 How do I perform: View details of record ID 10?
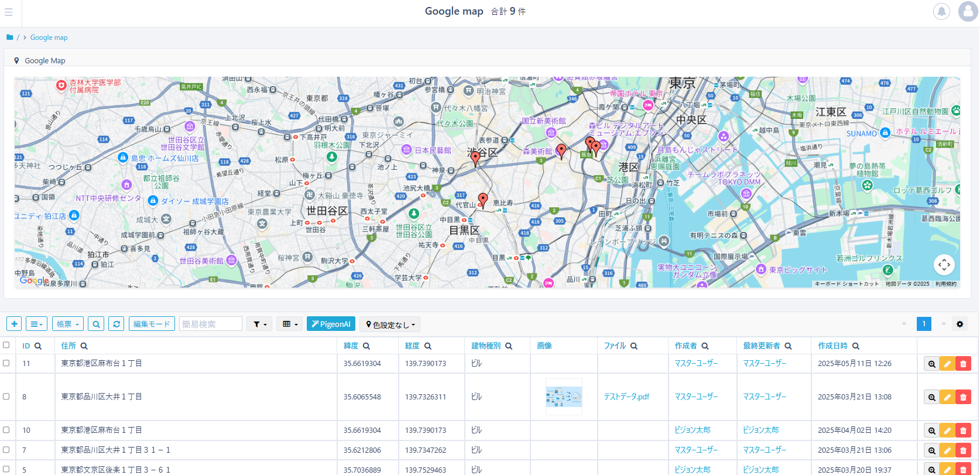pos(931,430)
